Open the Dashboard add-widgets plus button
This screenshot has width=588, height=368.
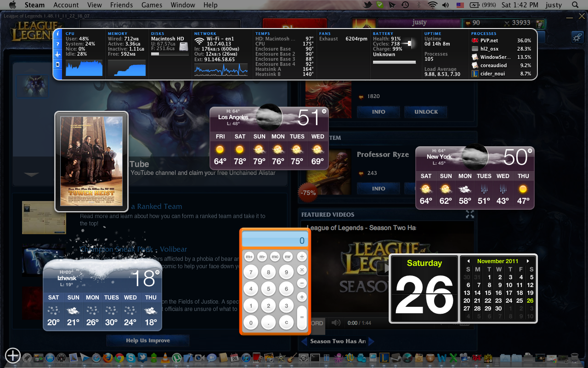pyautogui.click(x=13, y=356)
